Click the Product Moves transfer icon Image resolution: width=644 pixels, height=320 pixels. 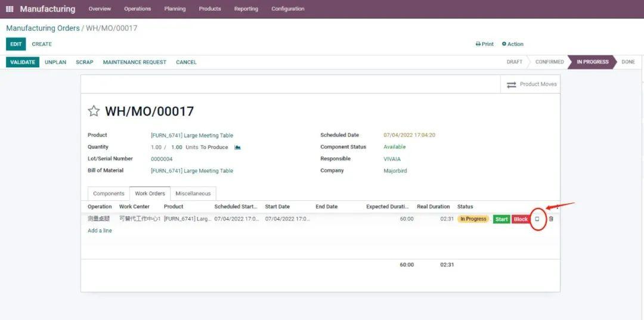pos(511,85)
